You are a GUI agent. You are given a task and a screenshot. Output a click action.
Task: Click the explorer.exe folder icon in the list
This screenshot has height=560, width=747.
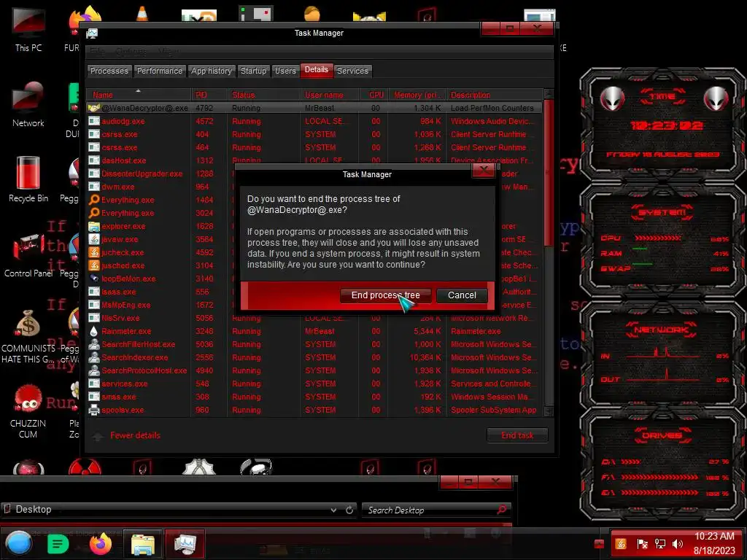pyautogui.click(x=94, y=226)
